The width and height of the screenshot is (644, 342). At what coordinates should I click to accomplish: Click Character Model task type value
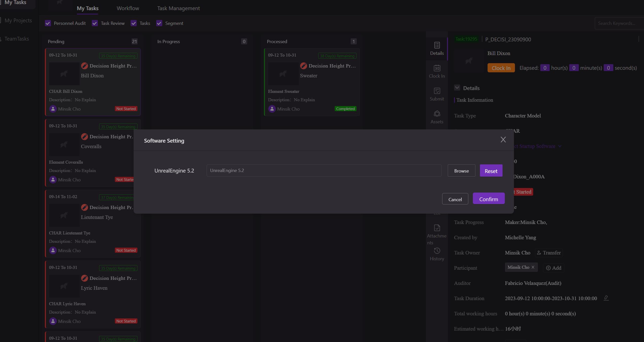pyautogui.click(x=523, y=116)
